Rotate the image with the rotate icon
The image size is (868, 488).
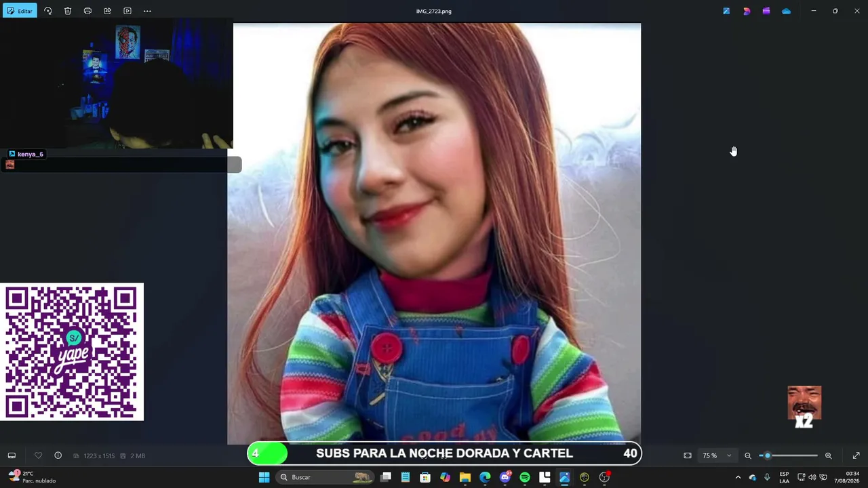click(48, 11)
